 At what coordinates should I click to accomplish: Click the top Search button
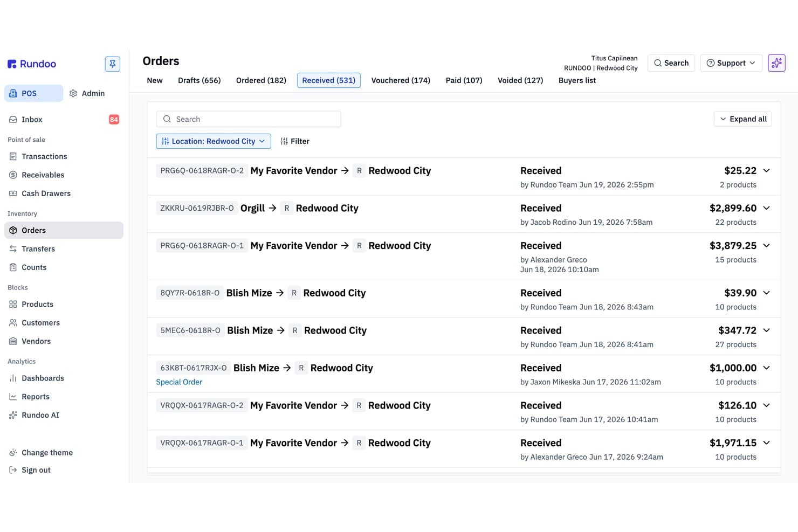point(671,63)
